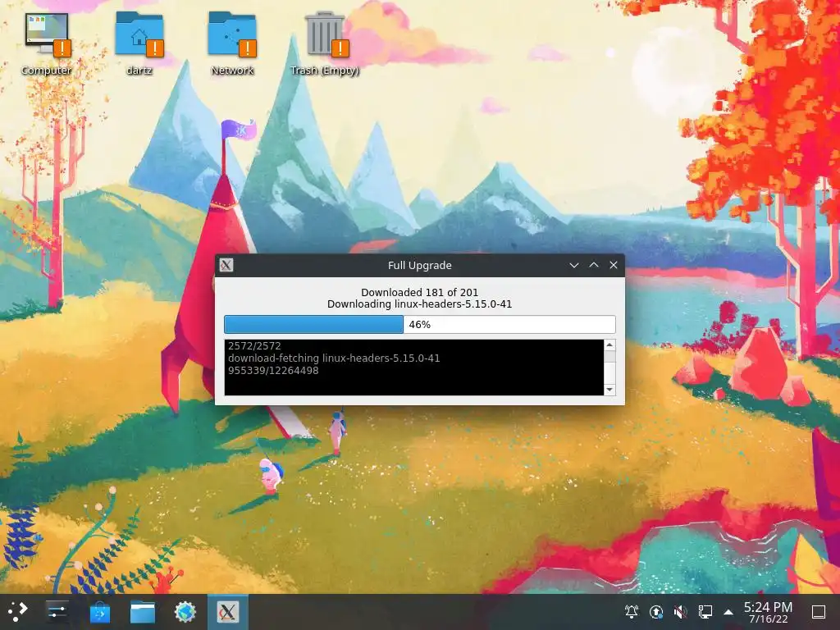
Task: Open the Computer desktop icon
Action: coord(47,44)
